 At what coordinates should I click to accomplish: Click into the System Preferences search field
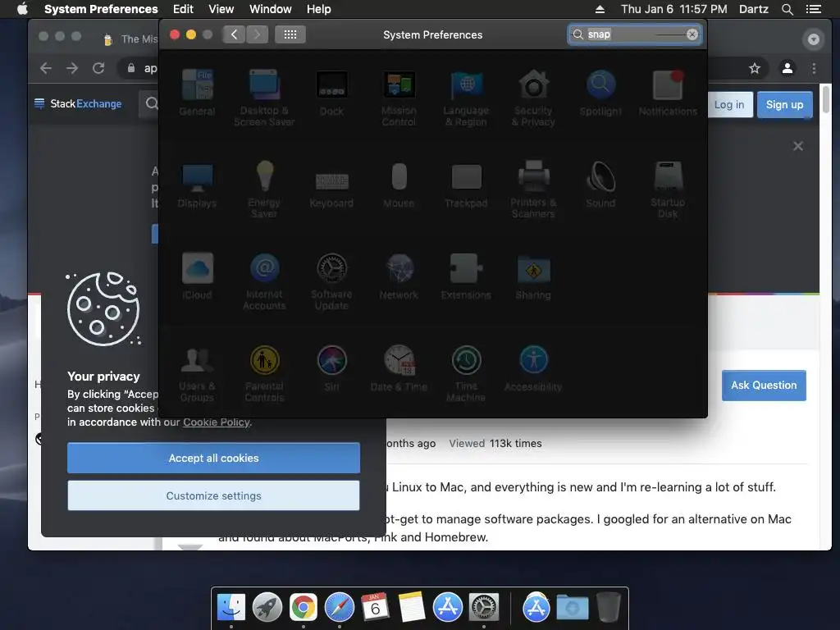click(x=635, y=34)
